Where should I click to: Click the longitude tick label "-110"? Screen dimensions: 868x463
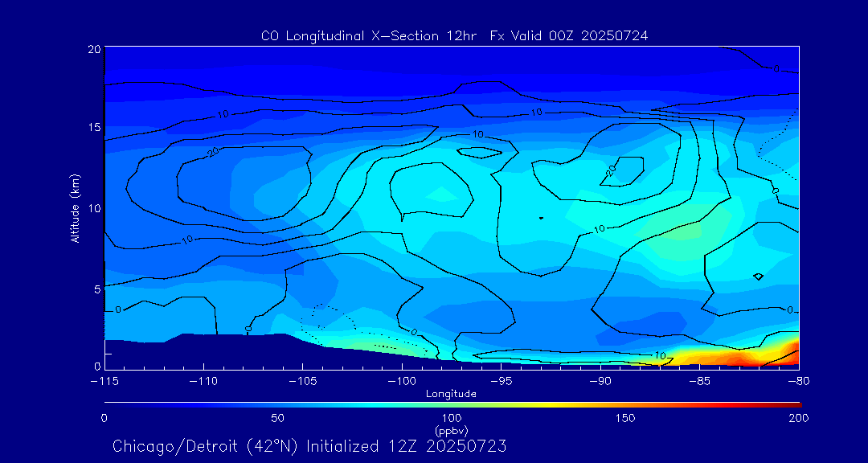(x=203, y=382)
